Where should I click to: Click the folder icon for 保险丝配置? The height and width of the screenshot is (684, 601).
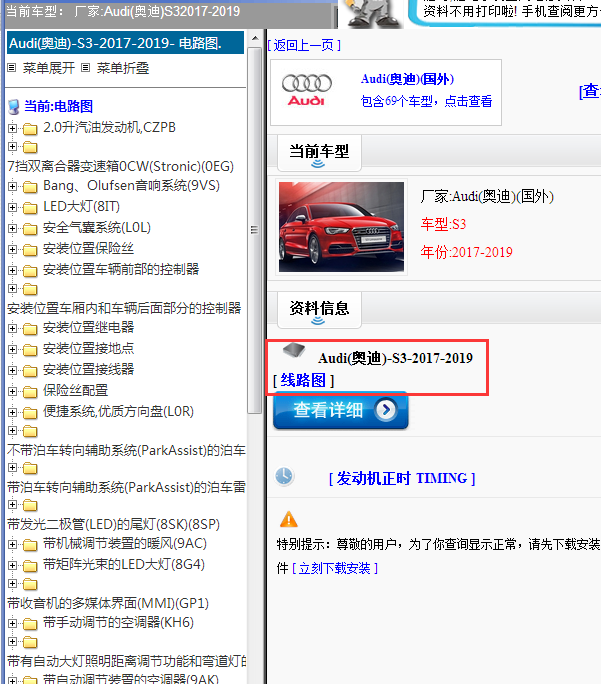tap(30, 391)
